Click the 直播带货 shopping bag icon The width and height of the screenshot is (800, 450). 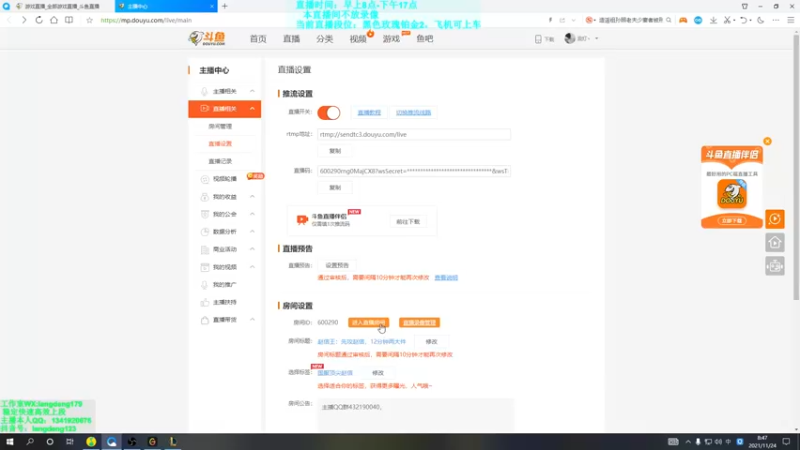pyautogui.click(x=205, y=320)
